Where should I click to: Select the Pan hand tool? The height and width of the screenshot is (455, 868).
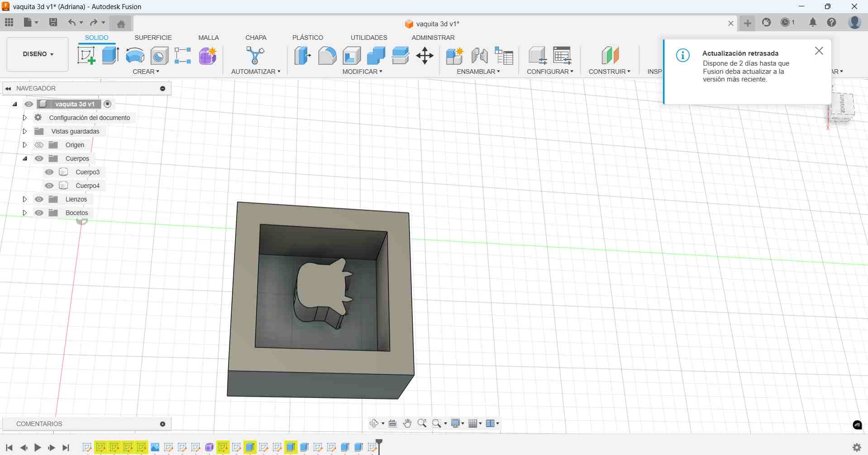point(407,423)
